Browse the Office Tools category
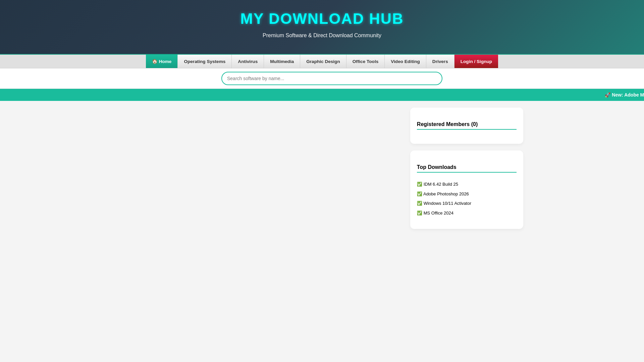 [x=365, y=61]
